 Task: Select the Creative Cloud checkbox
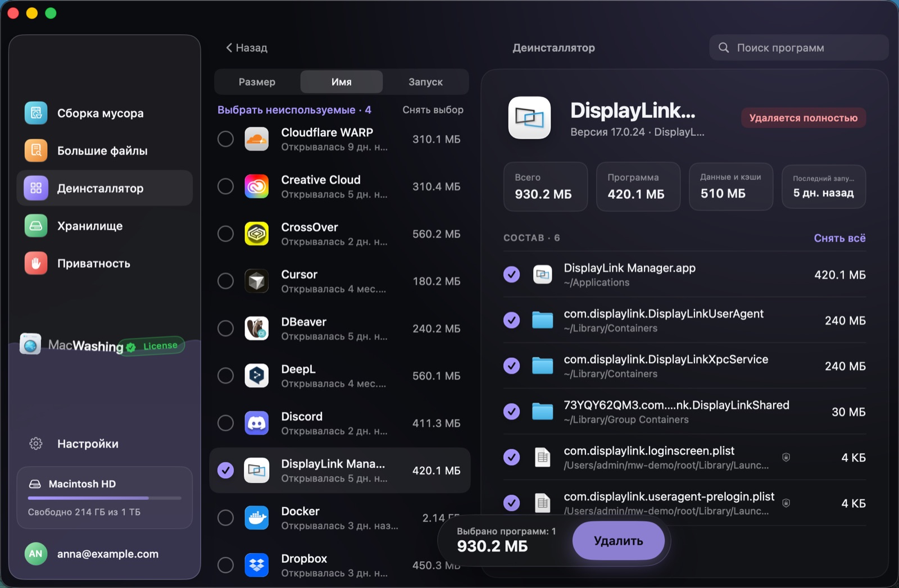coord(226,186)
